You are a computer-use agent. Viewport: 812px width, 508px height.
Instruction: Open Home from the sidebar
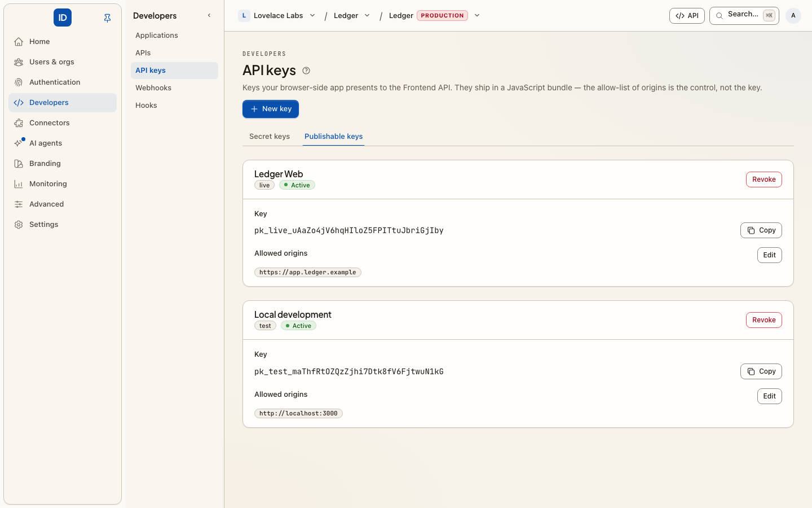(63, 42)
